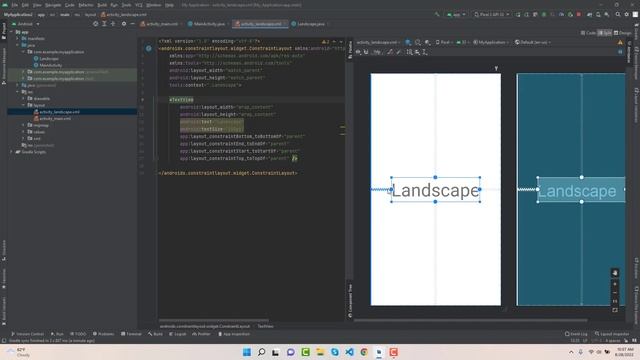Image resolution: width=640 pixels, height=360 pixels.
Task: Expand the manifests folder
Action: [18, 38]
